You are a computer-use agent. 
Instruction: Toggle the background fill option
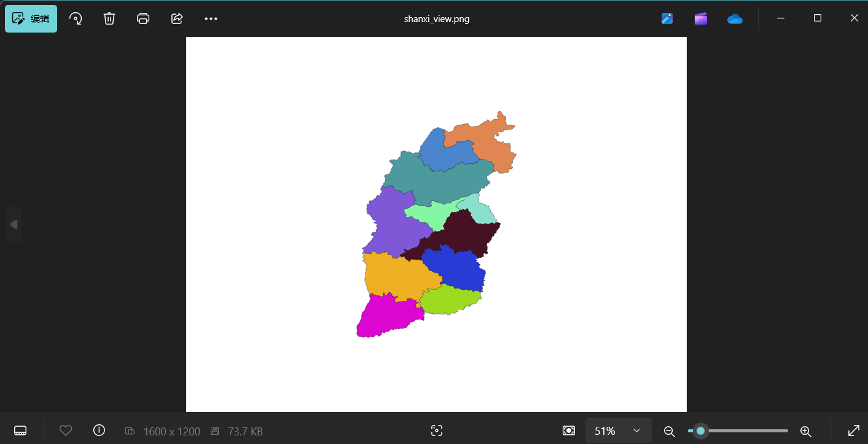pos(569,430)
